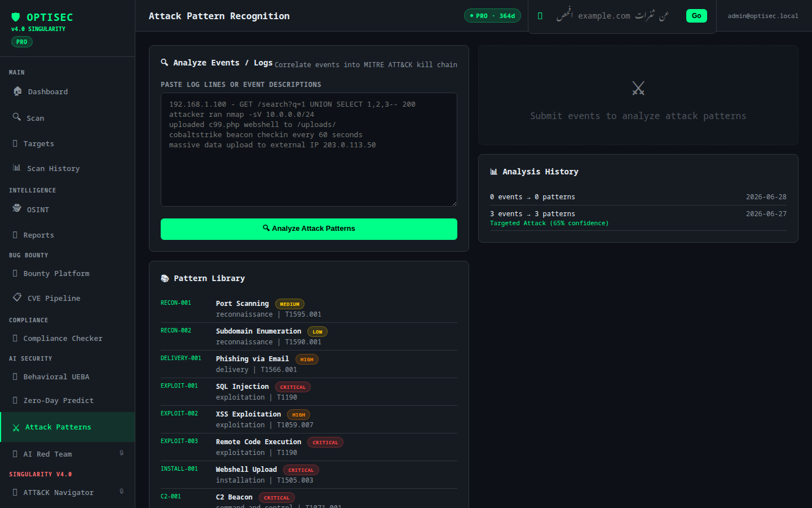812x508 pixels.
Task: Click the PRO 364d license badge
Action: tap(492, 16)
